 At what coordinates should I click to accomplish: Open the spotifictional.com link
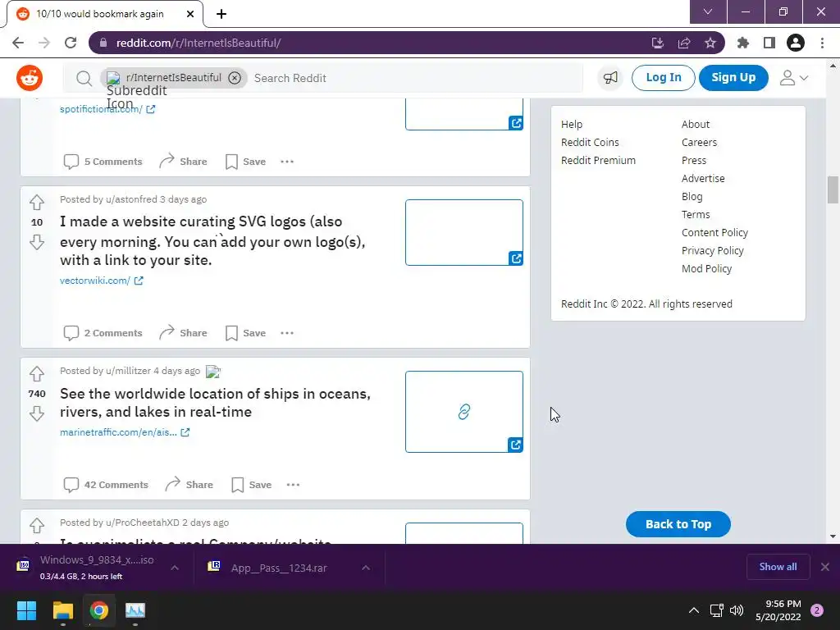[107, 109]
